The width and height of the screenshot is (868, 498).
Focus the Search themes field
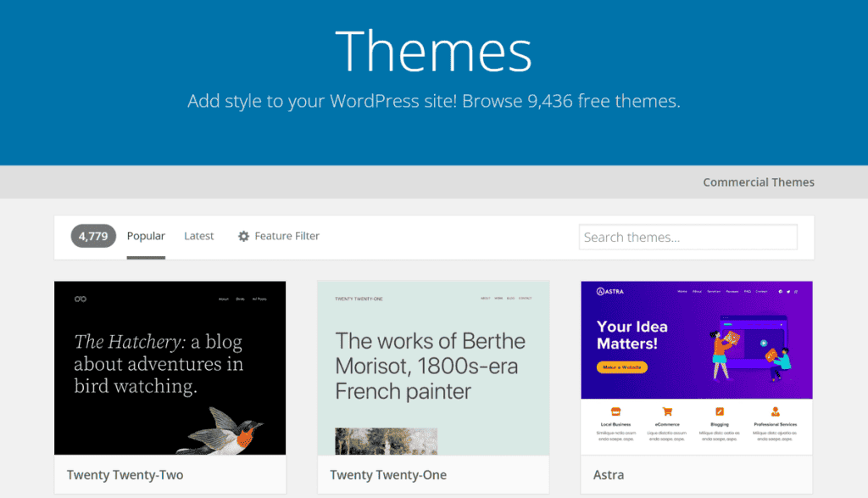point(688,237)
